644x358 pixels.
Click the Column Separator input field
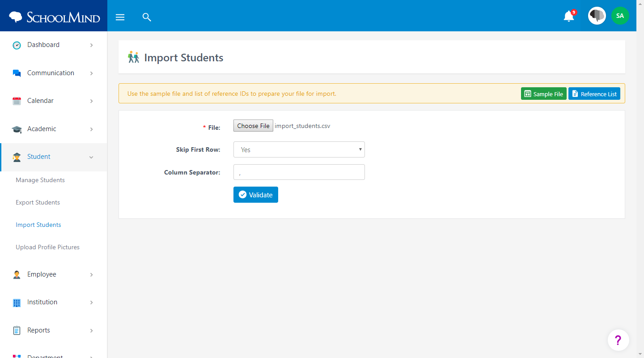coord(299,172)
